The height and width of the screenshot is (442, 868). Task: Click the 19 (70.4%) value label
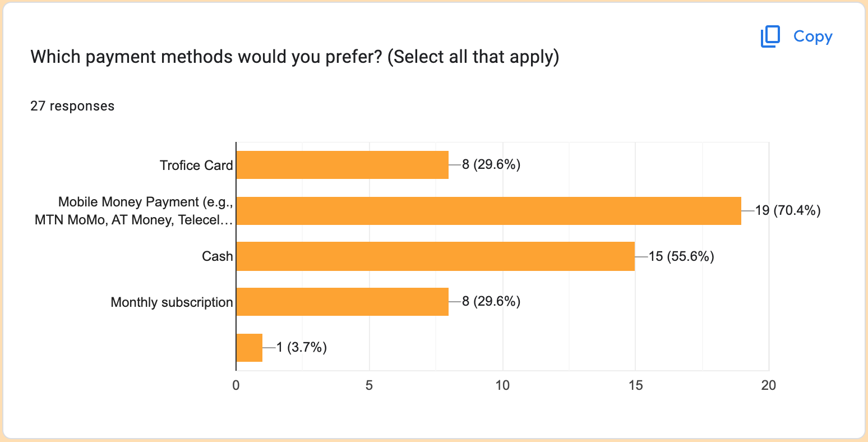click(788, 211)
